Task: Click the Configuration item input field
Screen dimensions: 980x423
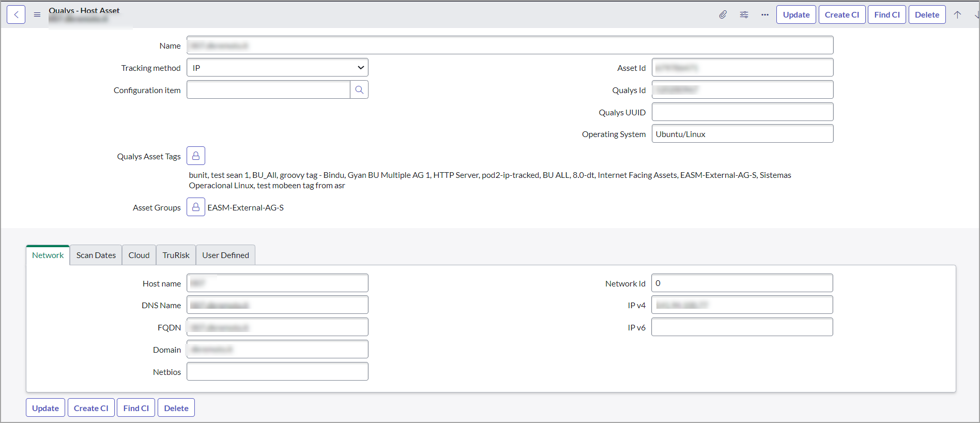Action: pyautogui.click(x=268, y=89)
